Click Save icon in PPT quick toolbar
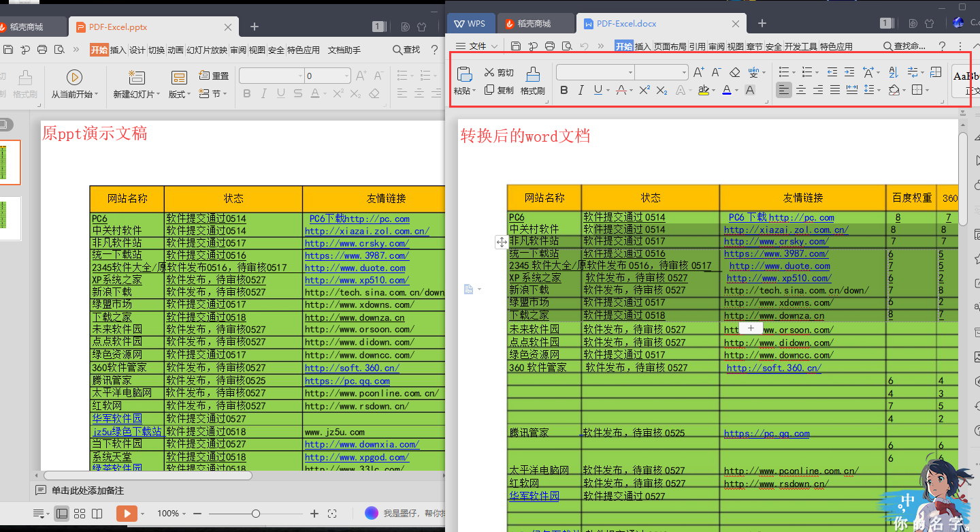The image size is (980, 532). (x=8, y=50)
